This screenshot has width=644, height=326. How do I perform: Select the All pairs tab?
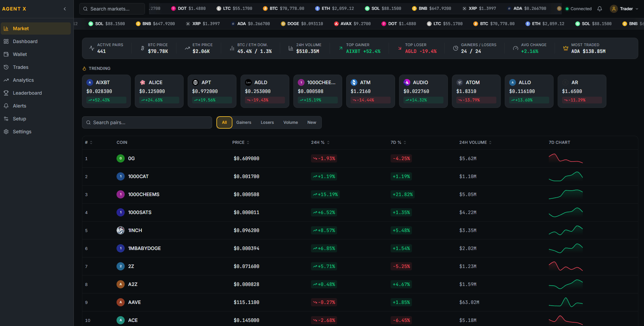click(x=224, y=122)
